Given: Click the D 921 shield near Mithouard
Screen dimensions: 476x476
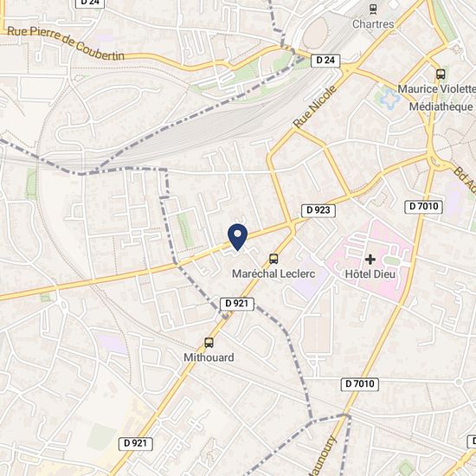Looking at the screenshot, I should click(x=237, y=304).
